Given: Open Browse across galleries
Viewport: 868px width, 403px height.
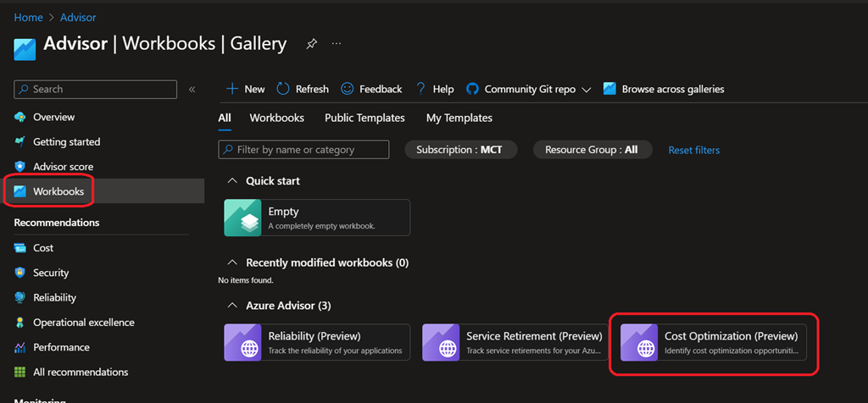Looking at the screenshot, I should click(664, 89).
